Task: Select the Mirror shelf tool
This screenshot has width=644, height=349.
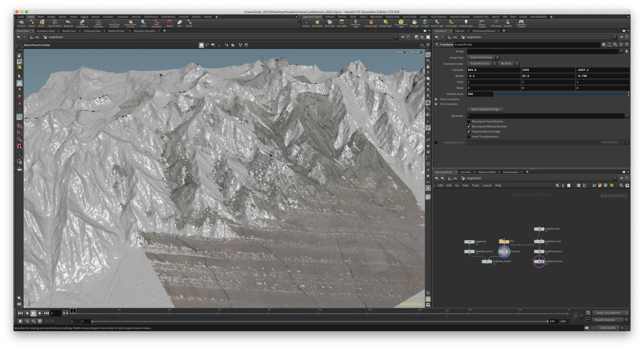Action: coord(41,23)
